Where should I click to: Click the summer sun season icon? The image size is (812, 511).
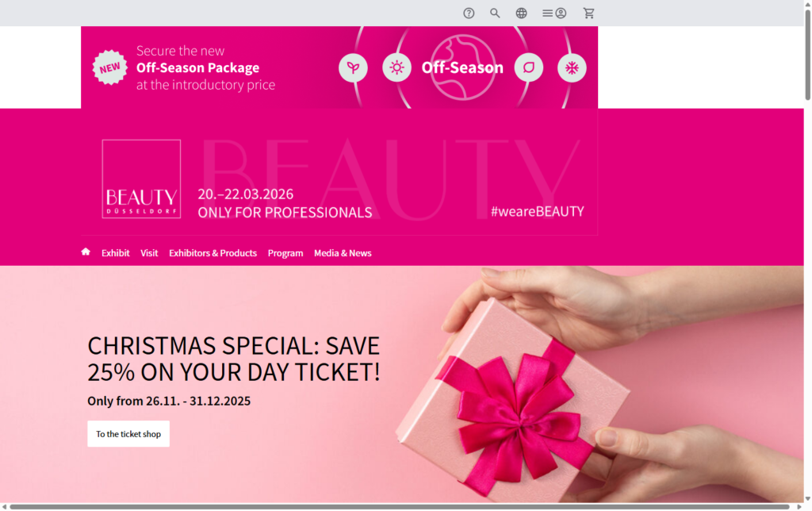[x=396, y=67]
